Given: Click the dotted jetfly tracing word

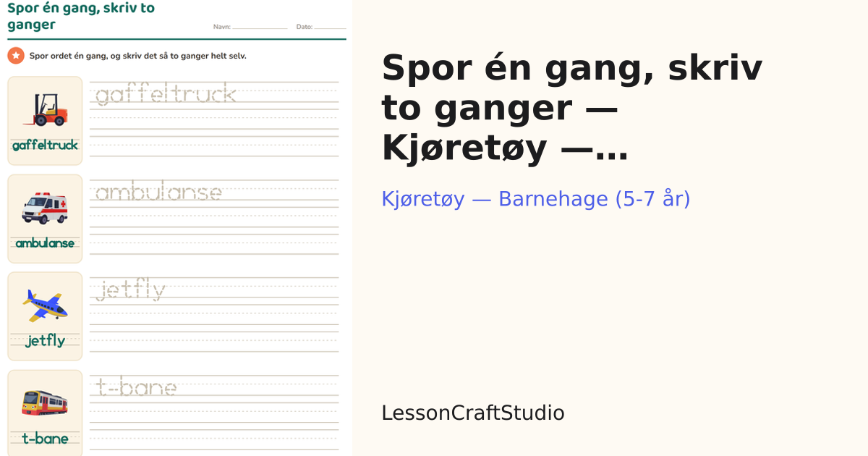Looking at the screenshot, I should point(131,291).
